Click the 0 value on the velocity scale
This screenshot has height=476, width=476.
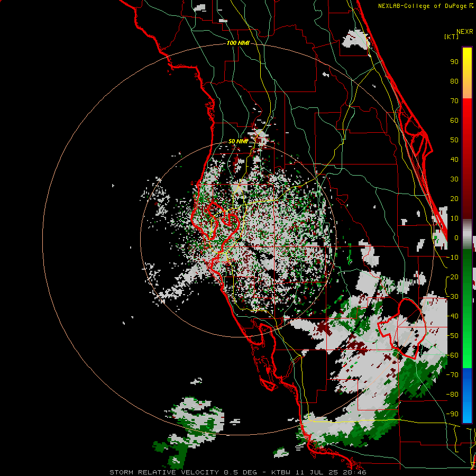pos(456,238)
